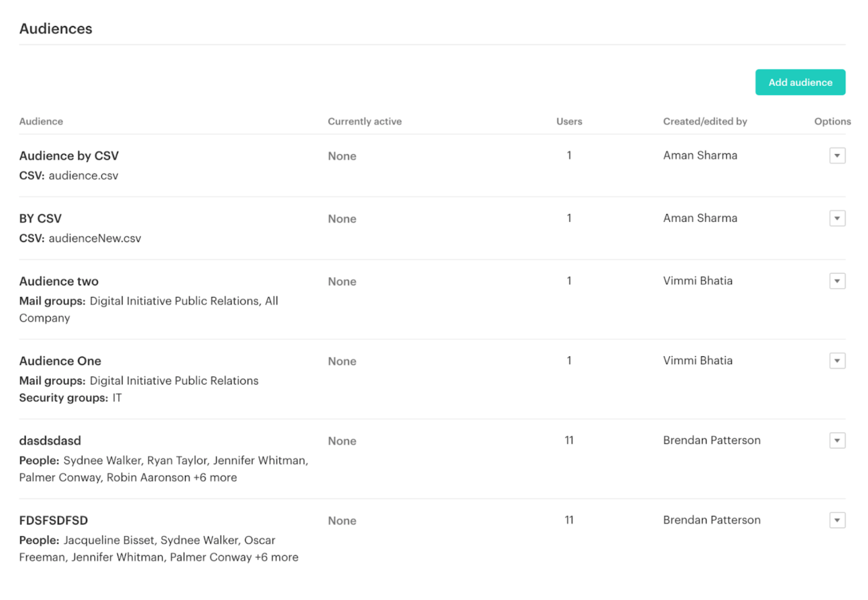Click the Audience two title
The width and height of the screenshot is (868, 600).
click(x=59, y=281)
